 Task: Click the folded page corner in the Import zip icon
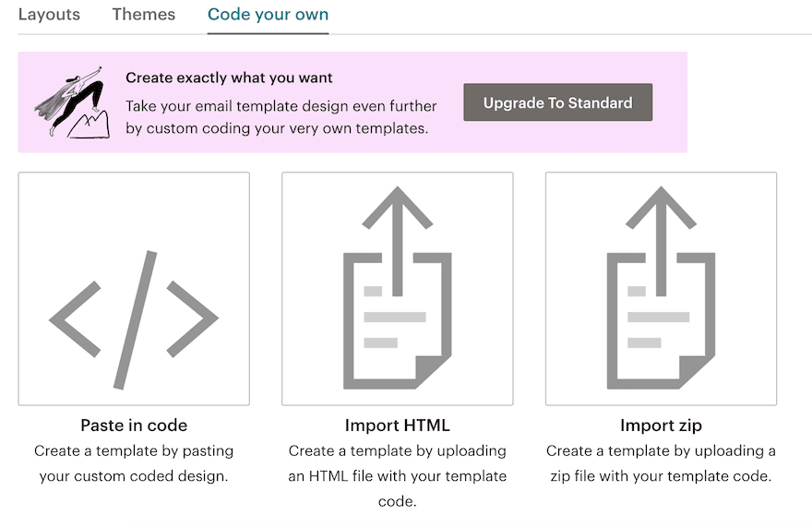click(x=697, y=372)
